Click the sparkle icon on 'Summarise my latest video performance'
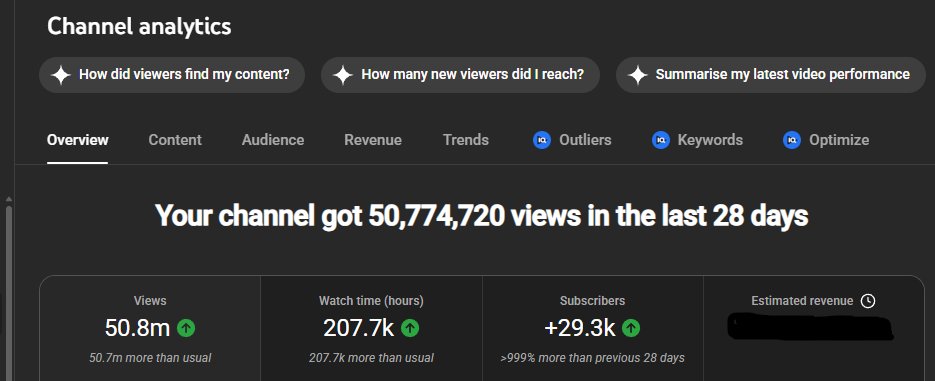The image size is (935, 381). [x=637, y=75]
